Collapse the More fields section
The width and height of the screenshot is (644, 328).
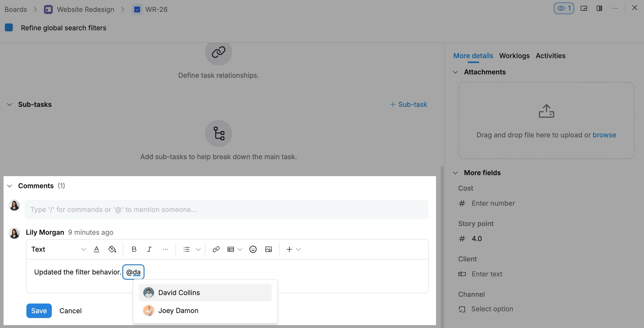coord(455,173)
